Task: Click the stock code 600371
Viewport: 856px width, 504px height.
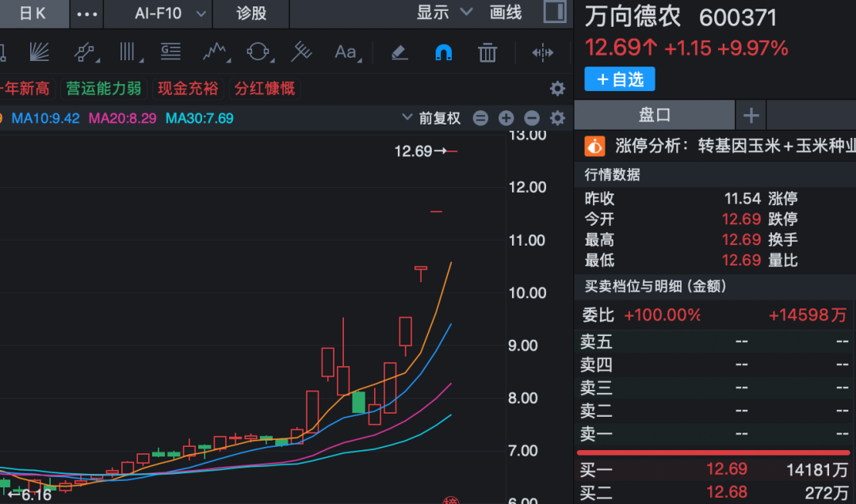Action: (738, 18)
